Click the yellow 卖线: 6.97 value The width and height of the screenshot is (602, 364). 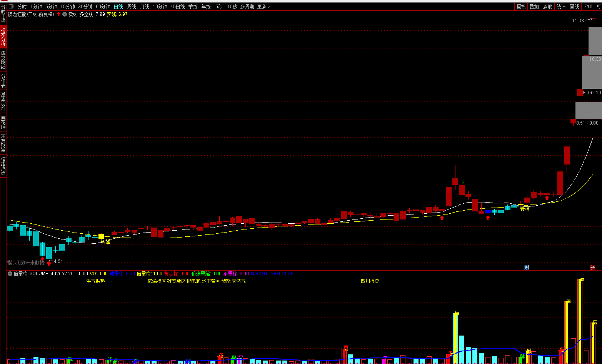point(117,14)
